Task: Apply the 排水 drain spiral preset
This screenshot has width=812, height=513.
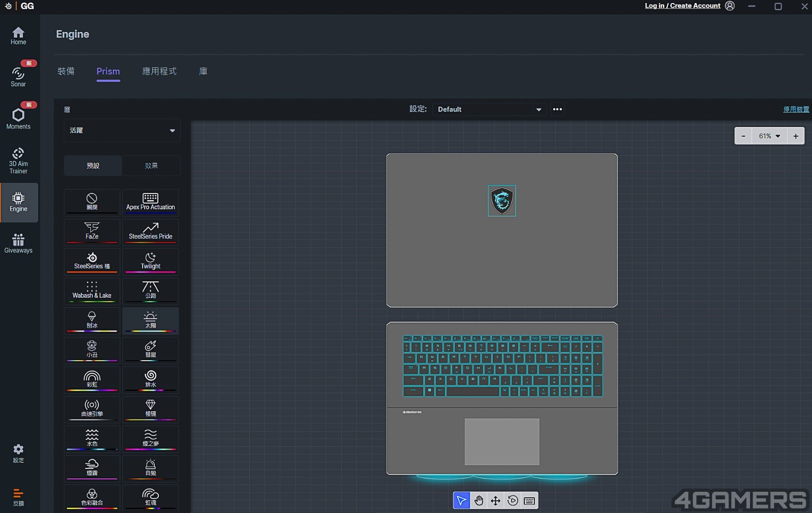Action: [151, 379]
